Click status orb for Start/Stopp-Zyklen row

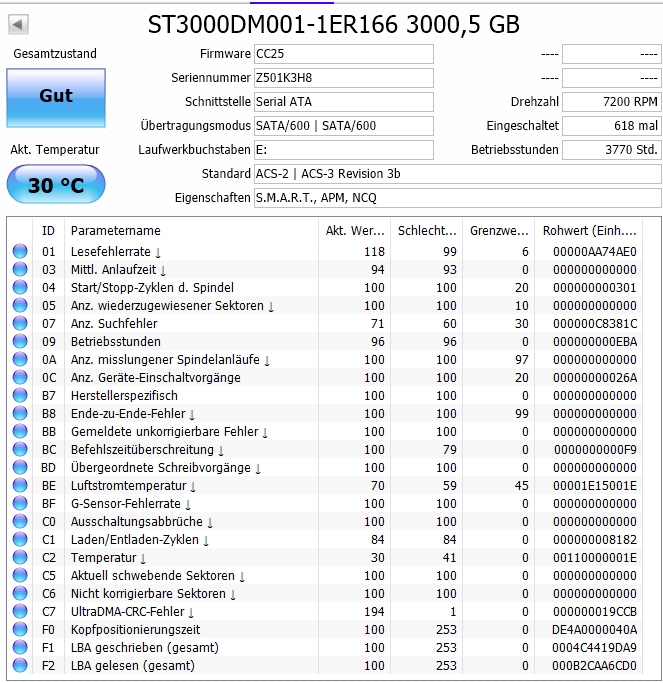tap(20, 287)
